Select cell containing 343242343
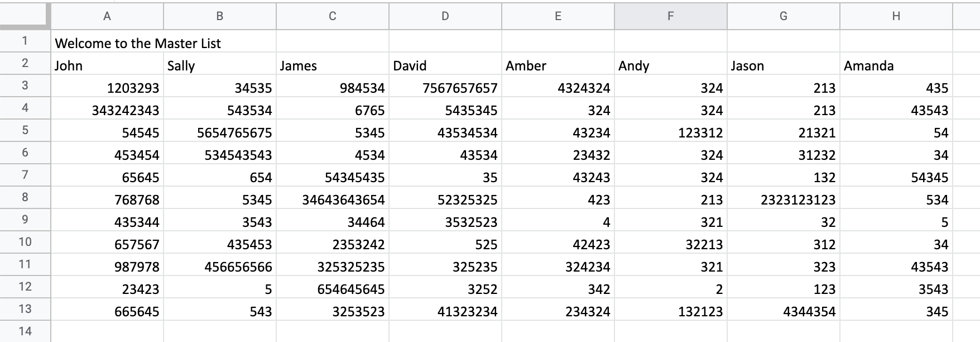This screenshot has width=980, height=342. point(107,108)
